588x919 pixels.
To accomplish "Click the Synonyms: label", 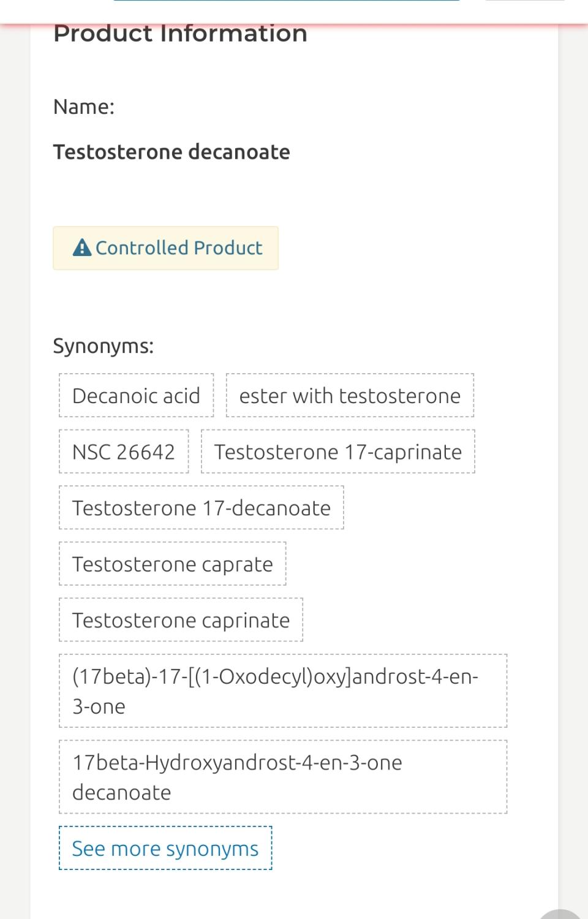I will coord(103,346).
